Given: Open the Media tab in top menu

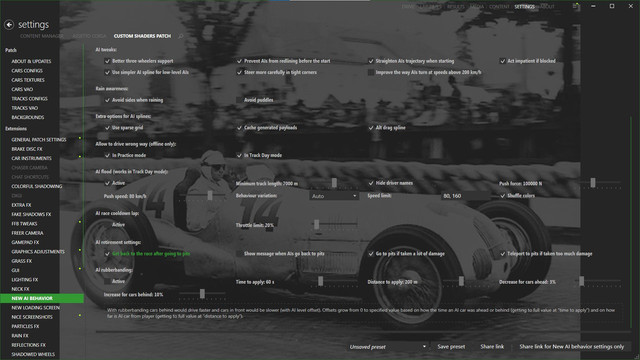Looking at the screenshot, I should tap(477, 7).
